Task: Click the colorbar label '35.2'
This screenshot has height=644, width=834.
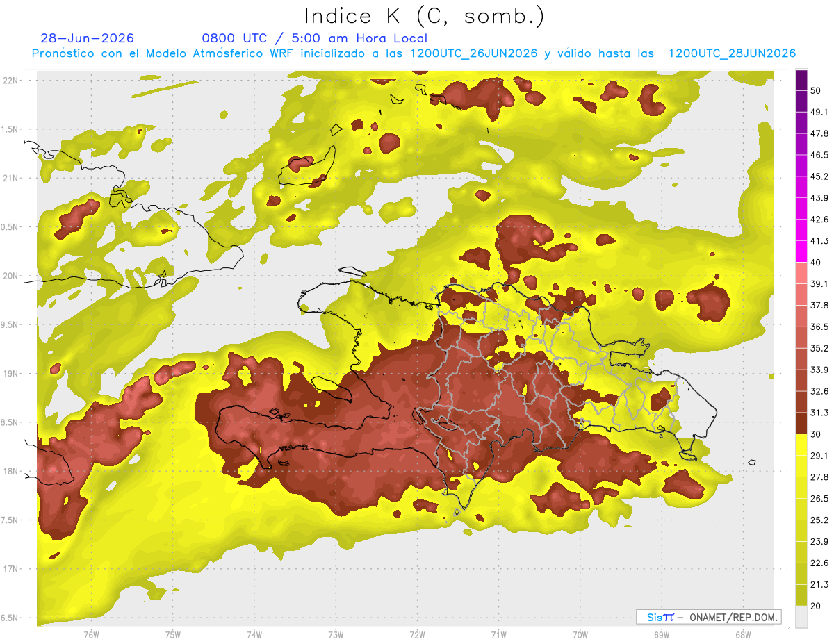Action: pos(819,348)
